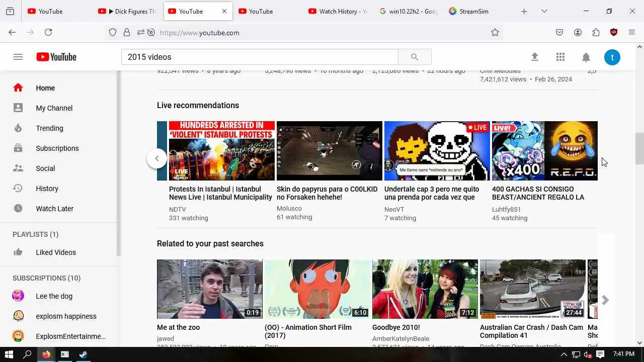Open the Skin do papyrus video thumbnail
Image resolution: width=644 pixels, height=362 pixels.
tap(330, 151)
